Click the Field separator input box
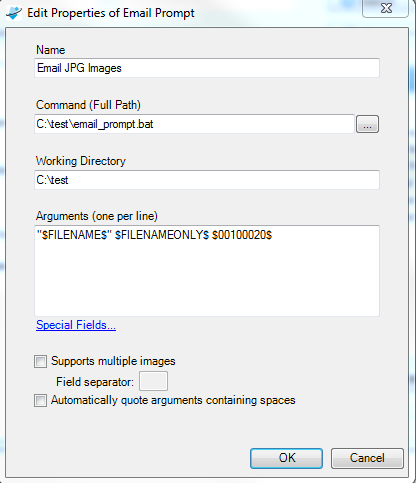 (153, 381)
